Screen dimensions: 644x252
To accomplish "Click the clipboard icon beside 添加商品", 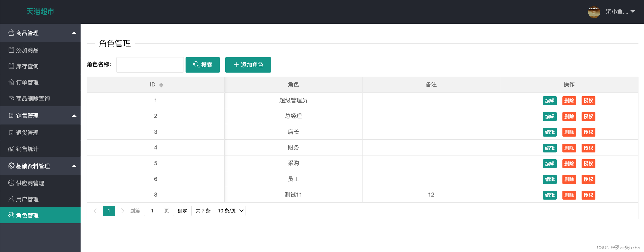I will coord(11,50).
